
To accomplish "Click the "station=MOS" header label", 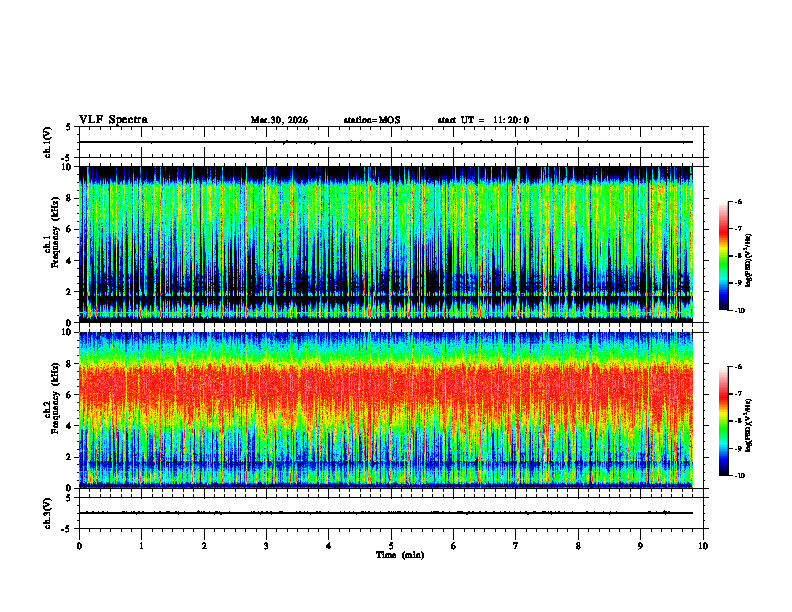I will click(x=372, y=120).
